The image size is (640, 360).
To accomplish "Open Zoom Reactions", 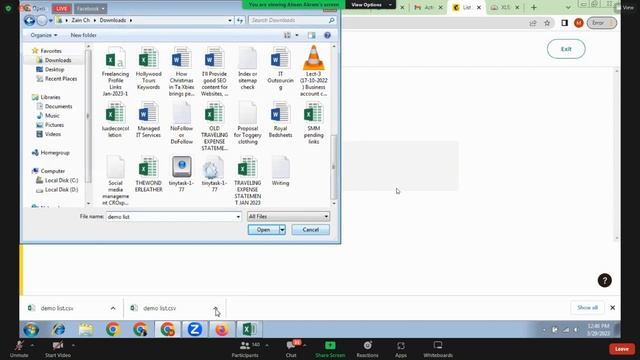I will (x=367, y=349).
